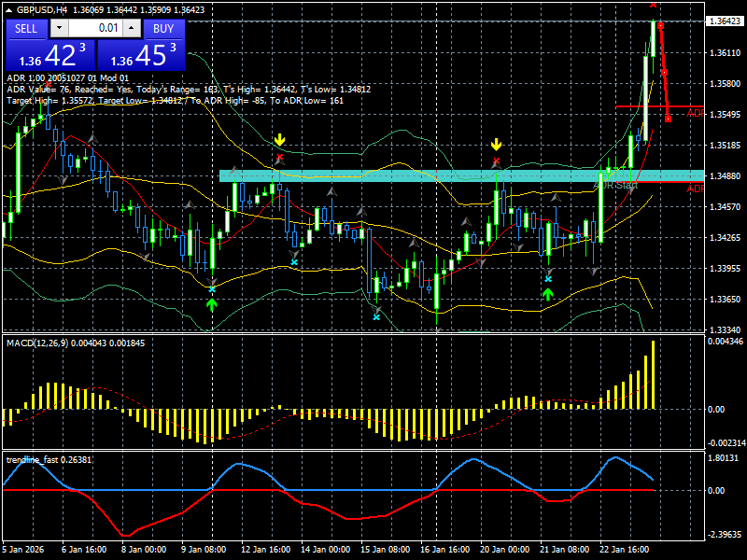747x560 pixels.
Task: Click the 1.36110 price scale label
Action: pyautogui.click(x=726, y=53)
